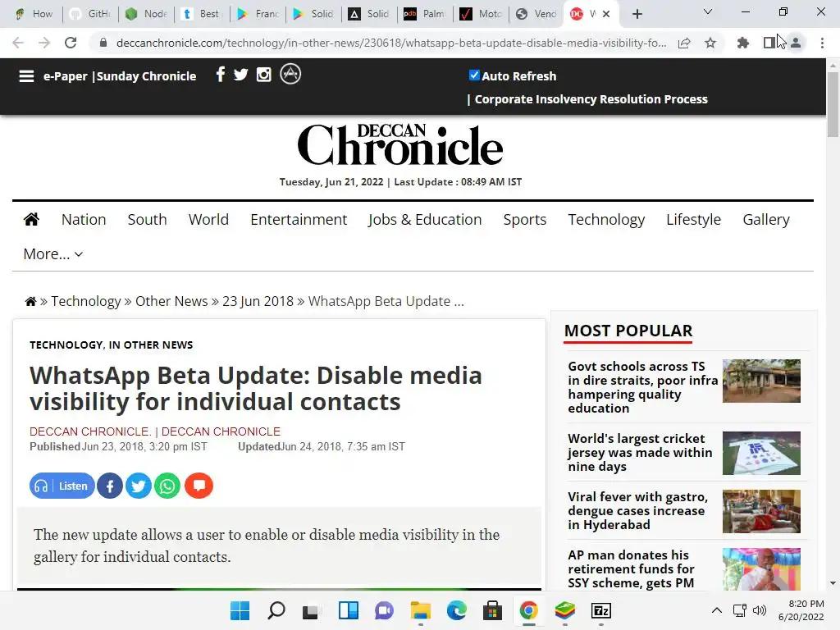This screenshot has width=840, height=630.
Task: Open the Sports section
Action: coord(525,220)
